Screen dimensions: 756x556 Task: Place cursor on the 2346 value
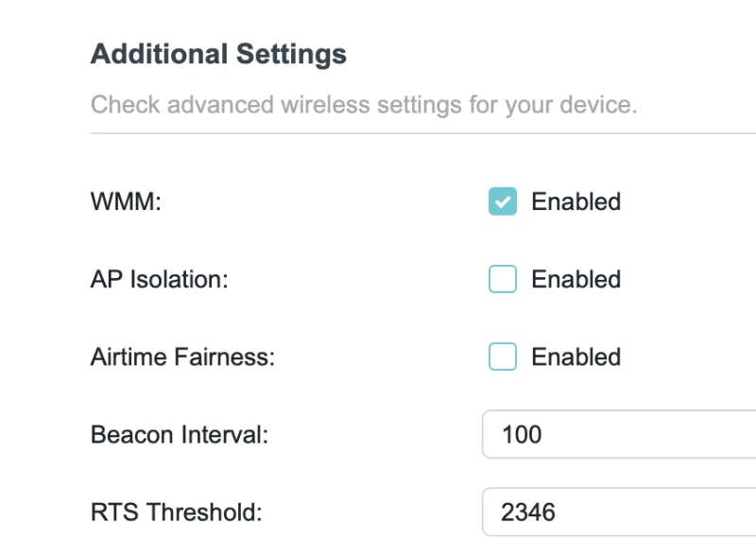pos(528,513)
